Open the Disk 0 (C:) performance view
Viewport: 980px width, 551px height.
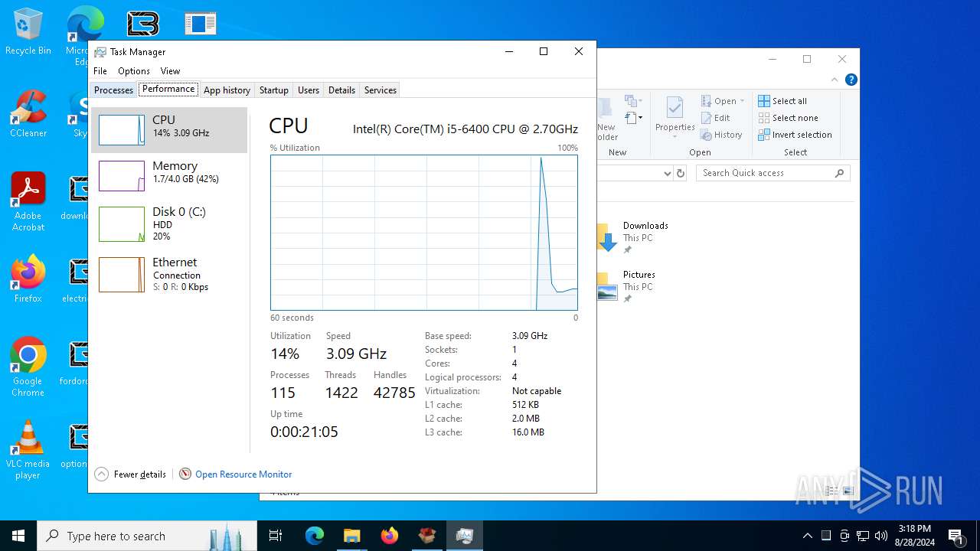coord(169,223)
